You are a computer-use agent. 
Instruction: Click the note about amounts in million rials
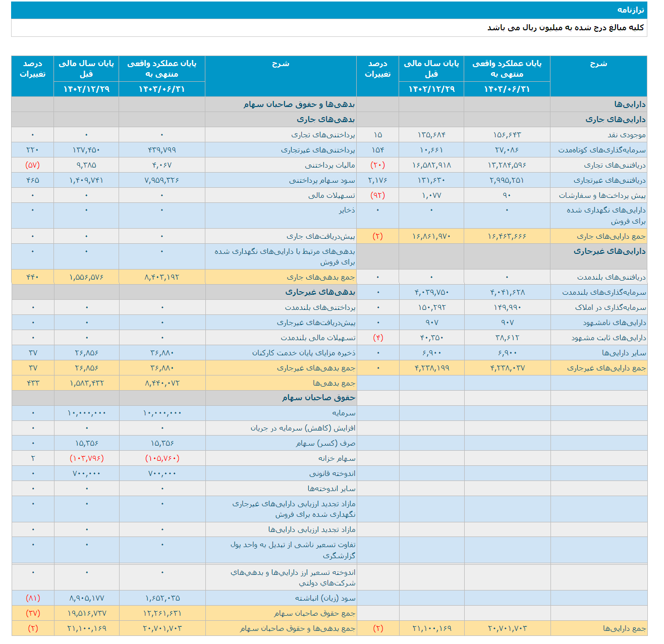click(565, 28)
